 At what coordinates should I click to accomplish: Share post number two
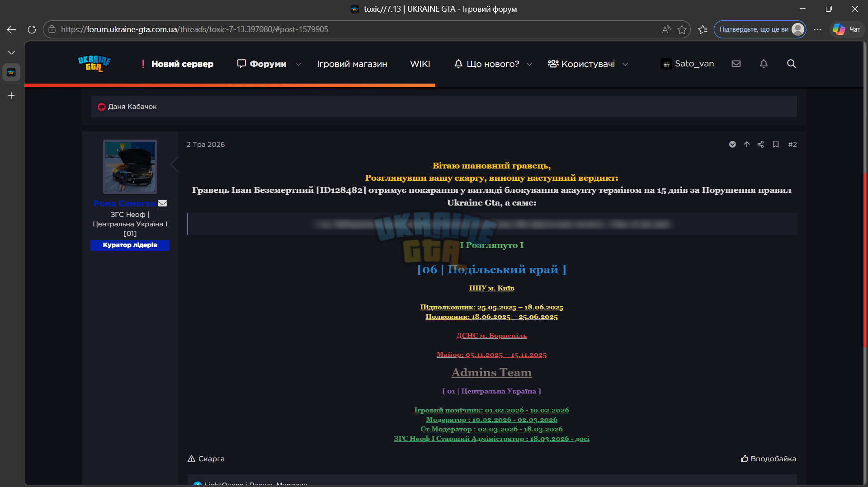point(760,145)
